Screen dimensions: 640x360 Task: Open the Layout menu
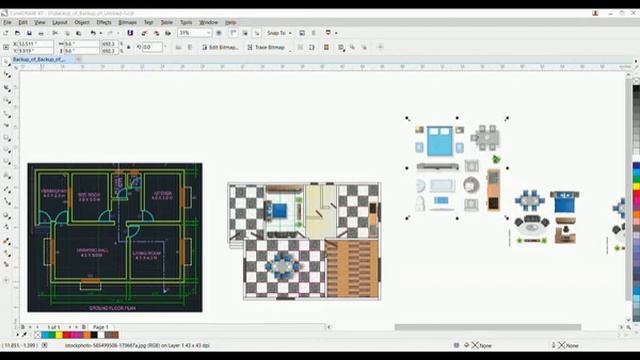point(60,22)
